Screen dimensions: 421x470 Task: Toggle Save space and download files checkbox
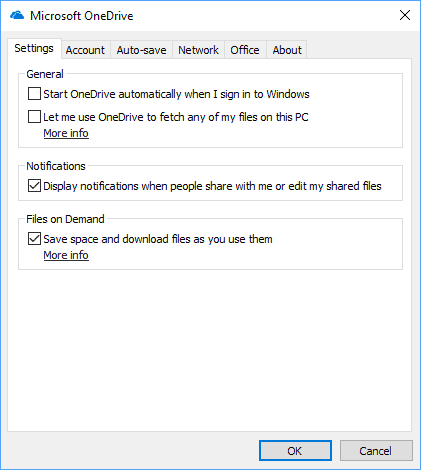34,239
